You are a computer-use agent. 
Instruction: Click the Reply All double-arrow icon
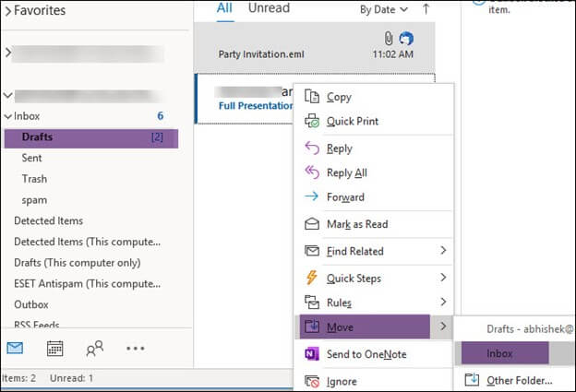coord(312,172)
